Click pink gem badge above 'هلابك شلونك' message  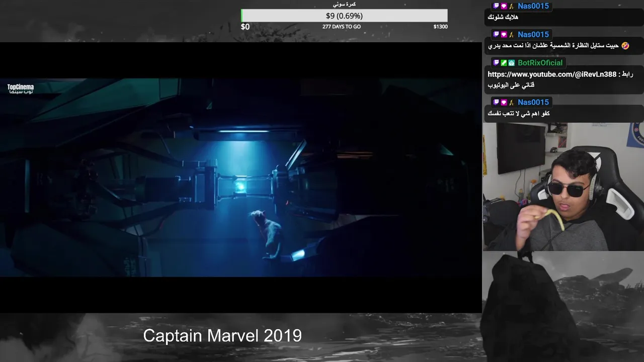(x=504, y=6)
